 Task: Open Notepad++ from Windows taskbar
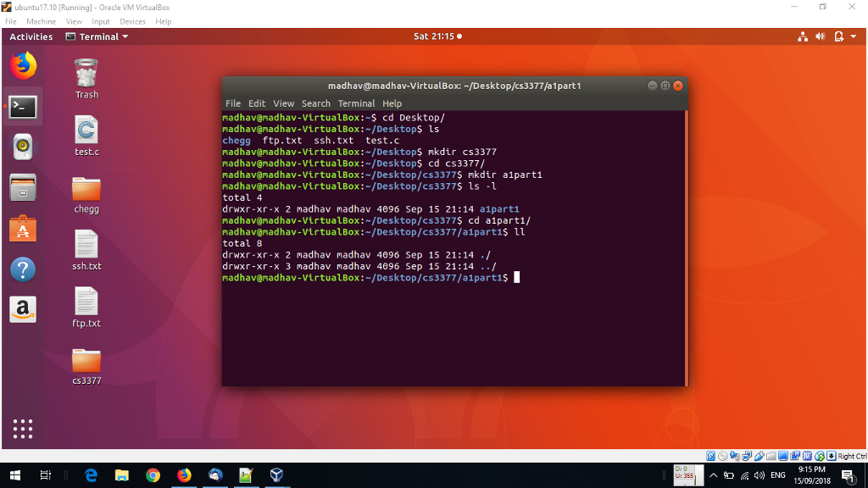pos(247,475)
